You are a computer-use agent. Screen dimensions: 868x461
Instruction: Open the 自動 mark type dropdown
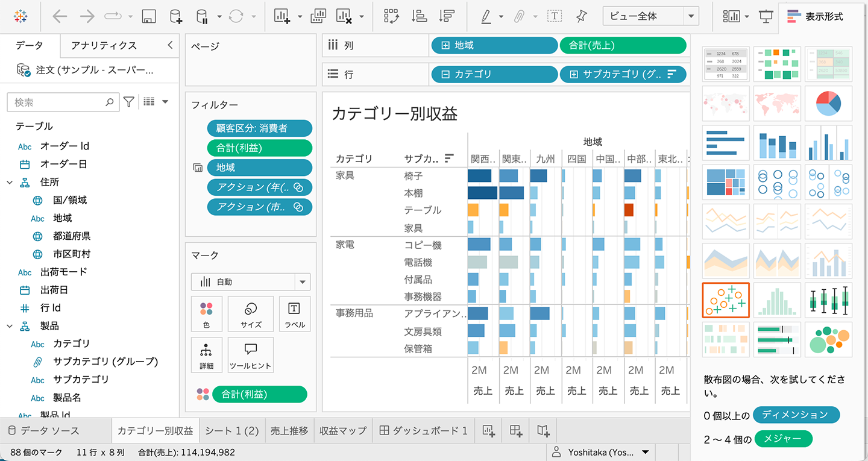point(302,282)
